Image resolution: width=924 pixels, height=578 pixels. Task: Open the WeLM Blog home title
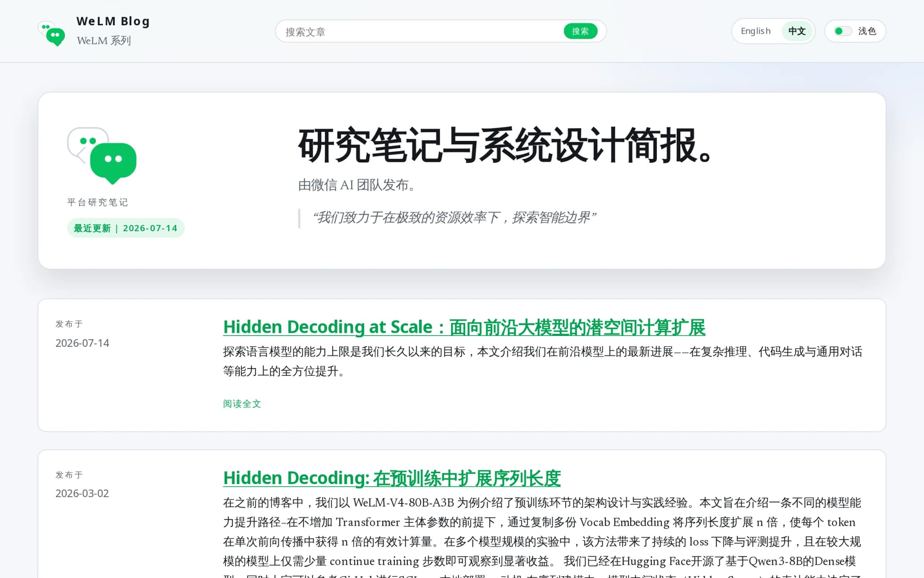[113, 21]
